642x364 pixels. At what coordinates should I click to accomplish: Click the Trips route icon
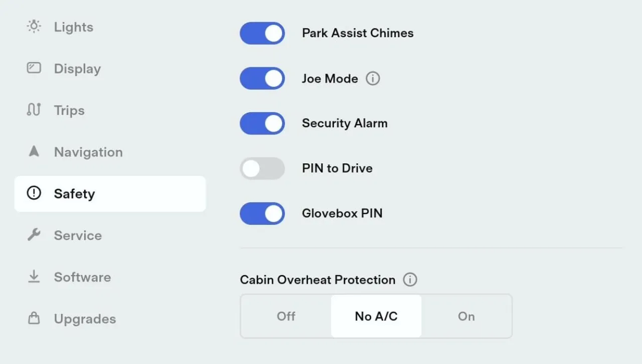click(x=34, y=110)
